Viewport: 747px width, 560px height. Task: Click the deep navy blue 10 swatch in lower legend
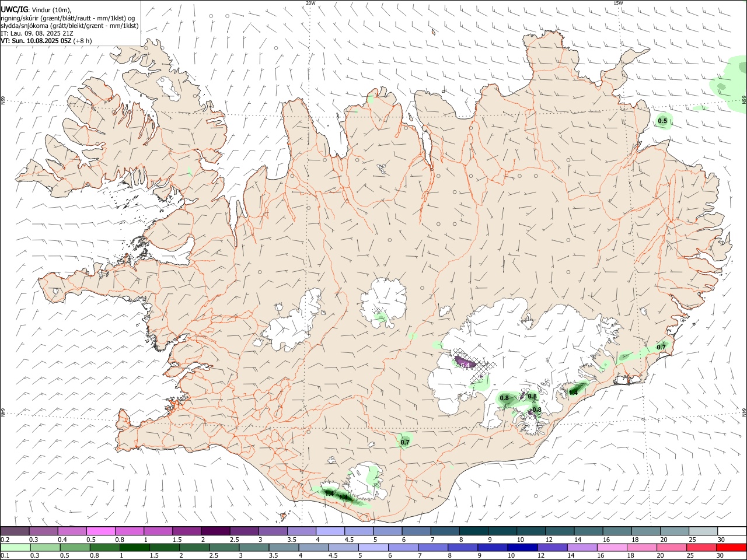click(522, 547)
